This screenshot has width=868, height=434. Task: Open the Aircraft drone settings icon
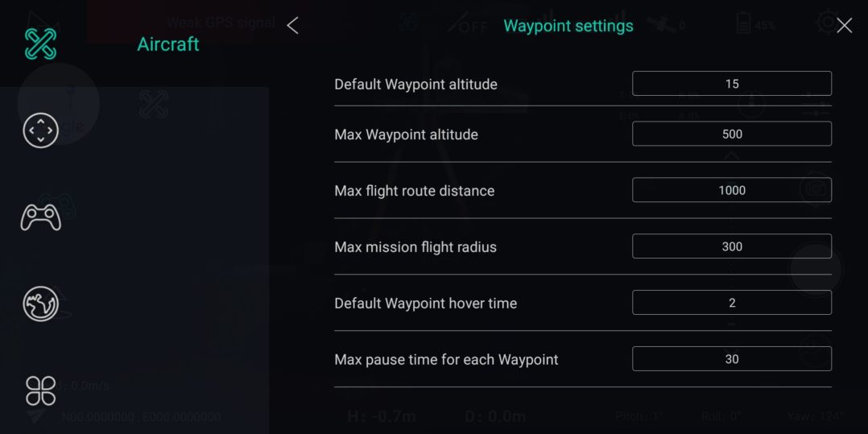[40, 43]
